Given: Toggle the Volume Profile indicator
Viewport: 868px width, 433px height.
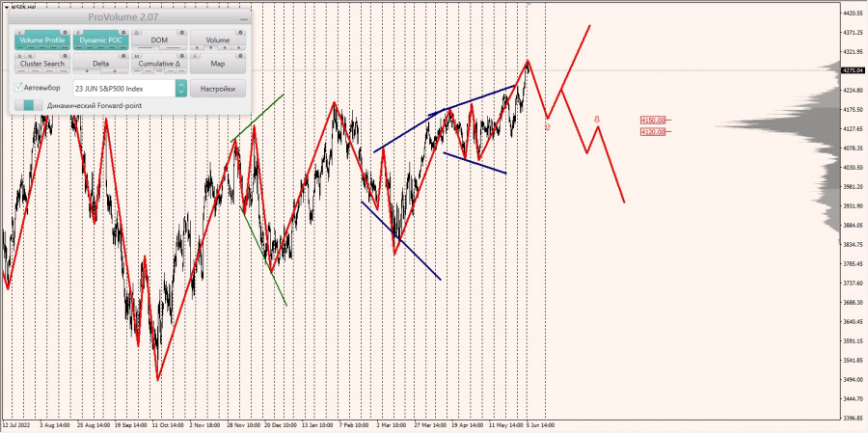Looking at the screenshot, I should [x=42, y=41].
